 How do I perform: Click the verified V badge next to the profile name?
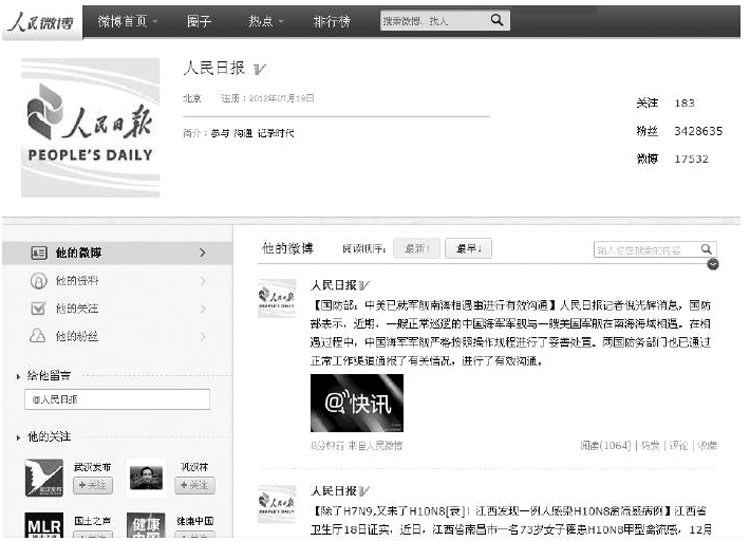click(x=259, y=69)
